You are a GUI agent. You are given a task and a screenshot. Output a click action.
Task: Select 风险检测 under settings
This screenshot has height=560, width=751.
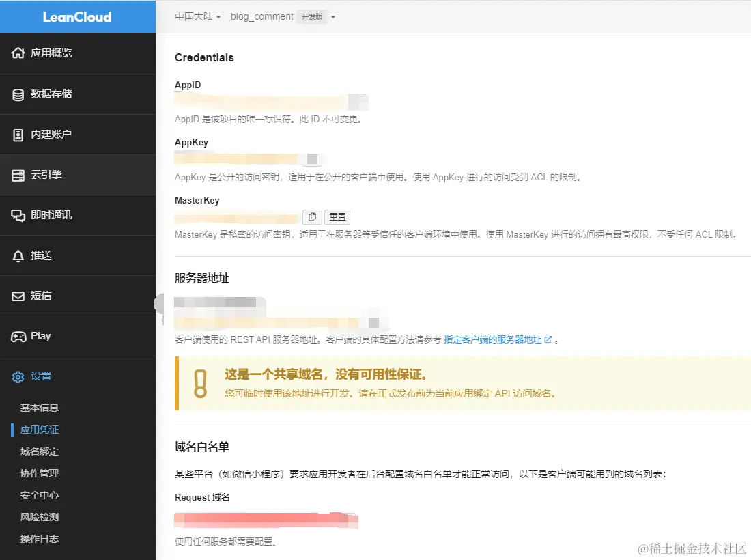pyautogui.click(x=40, y=517)
